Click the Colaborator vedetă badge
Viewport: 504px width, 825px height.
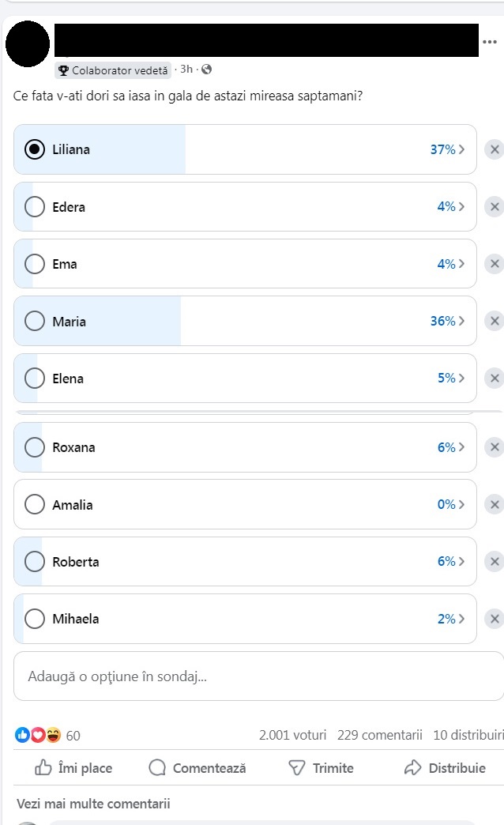click(x=113, y=70)
